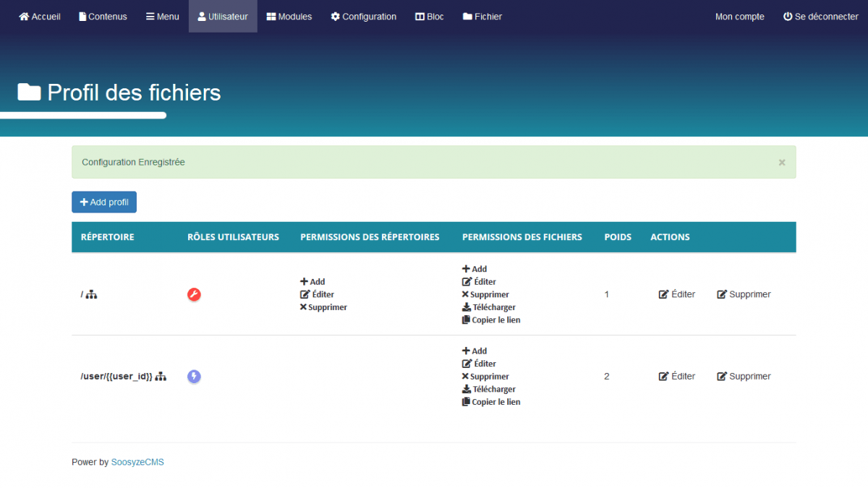Open the Accueil home menu

click(40, 17)
